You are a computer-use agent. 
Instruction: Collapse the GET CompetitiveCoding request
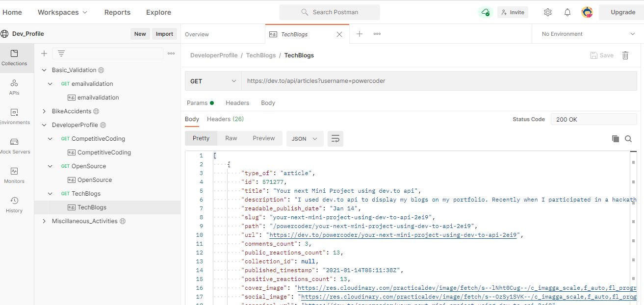(51, 139)
